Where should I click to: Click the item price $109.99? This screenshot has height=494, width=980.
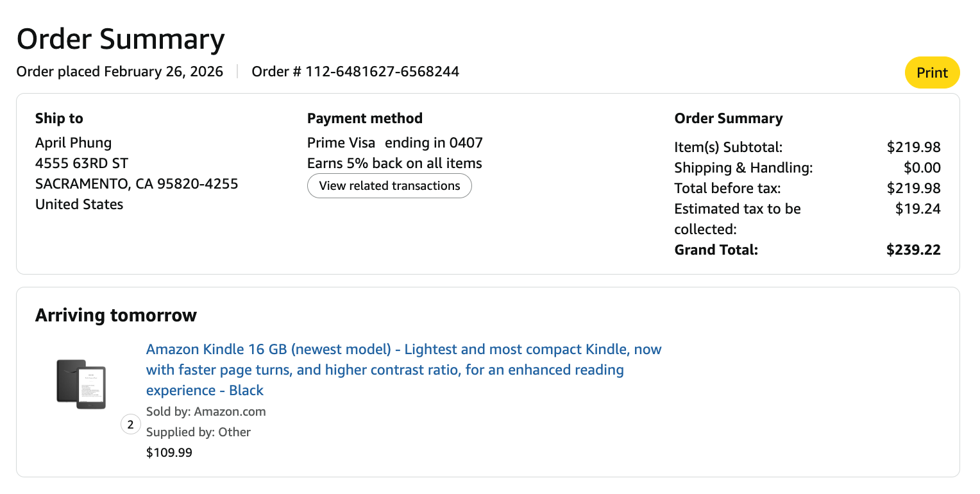pyautogui.click(x=169, y=452)
